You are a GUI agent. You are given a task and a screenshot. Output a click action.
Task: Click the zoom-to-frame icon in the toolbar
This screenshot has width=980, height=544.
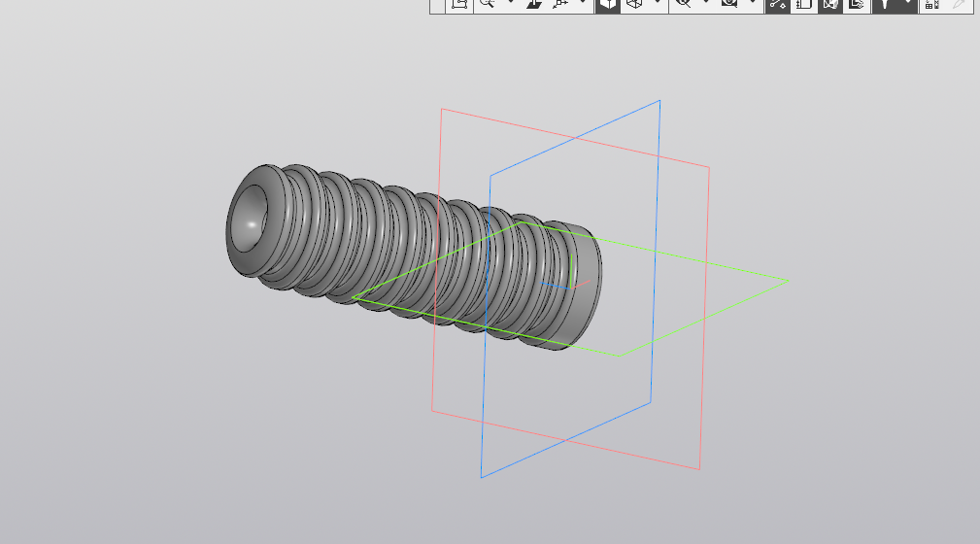point(459,4)
